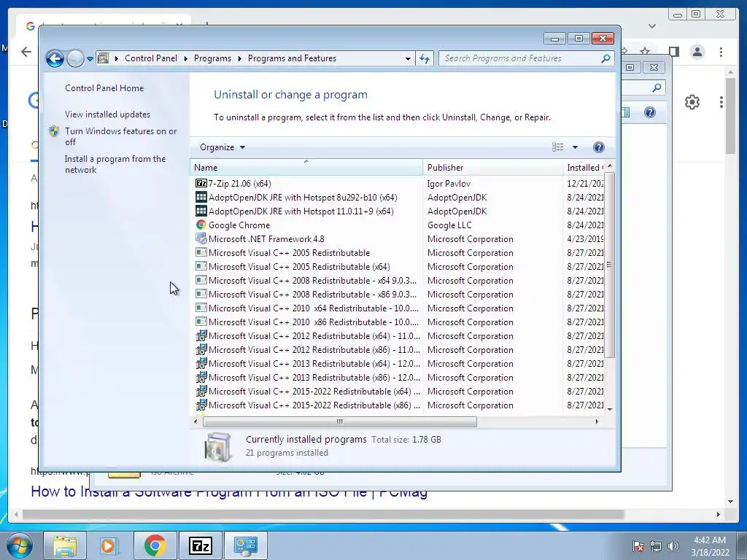Click the network tray icon
Image resolution: width=747 pixels, height=560 pixels.
pos(656,546)
